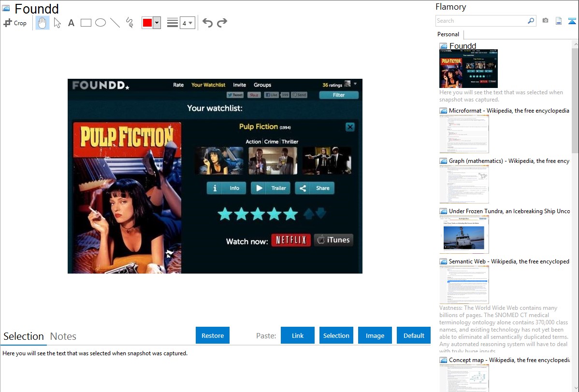Click the 36 ratings link

(333, 85)
